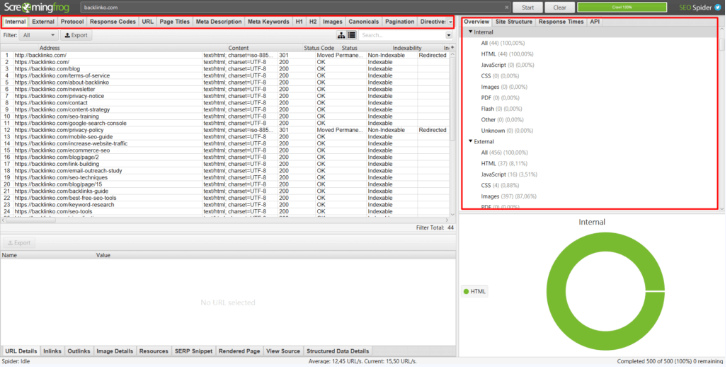Clear the URL with the X icon
The width and height of the screenshot is (726, 367).
coord(507,8)
